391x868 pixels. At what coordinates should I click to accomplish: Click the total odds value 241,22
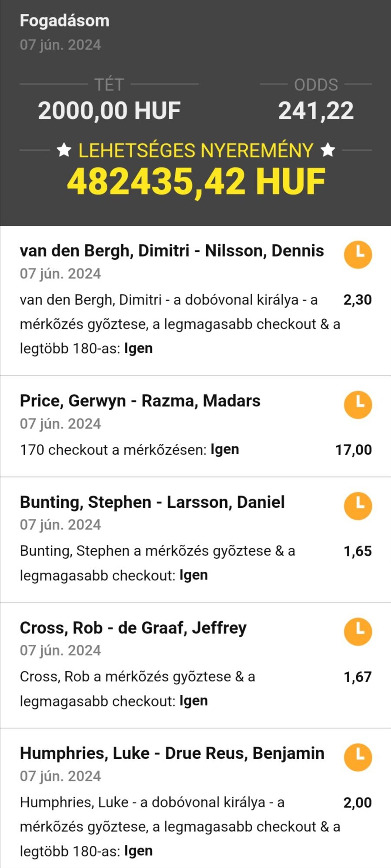point(316,111)
